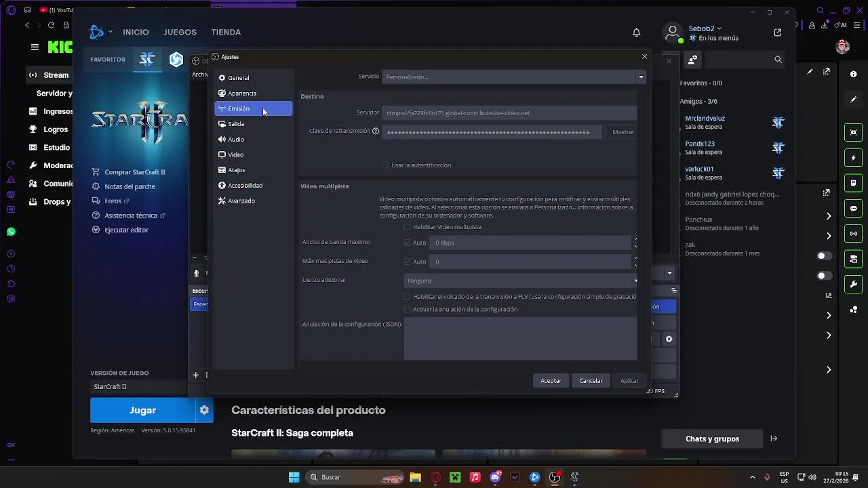868x488 pixels.
Task: Click the chat bubble icon in Kick right toolbar
Action: [x=854, y=209]
